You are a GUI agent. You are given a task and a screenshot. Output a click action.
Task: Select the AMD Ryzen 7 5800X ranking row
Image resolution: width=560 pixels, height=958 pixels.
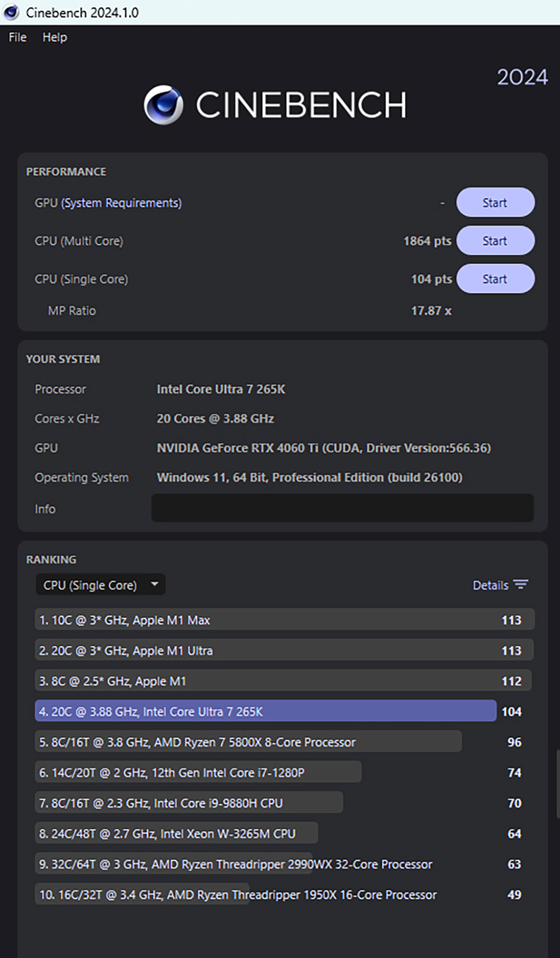tap(248, 742)
